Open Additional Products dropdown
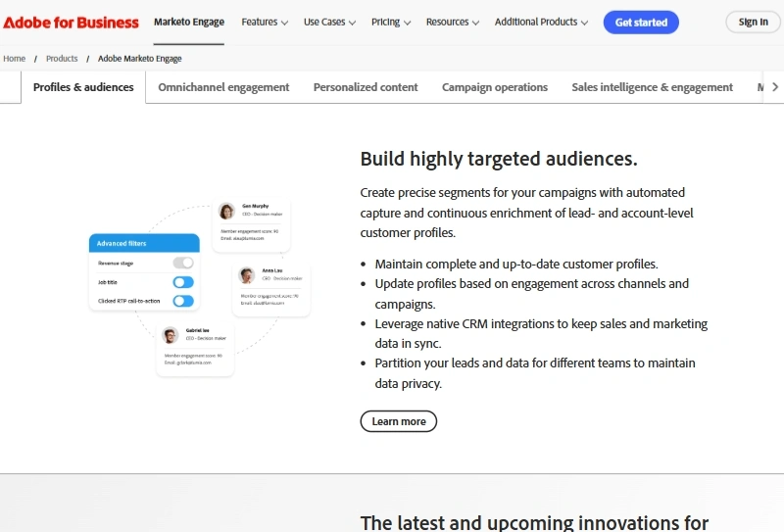784x532 pixels. tap(541, 22)
